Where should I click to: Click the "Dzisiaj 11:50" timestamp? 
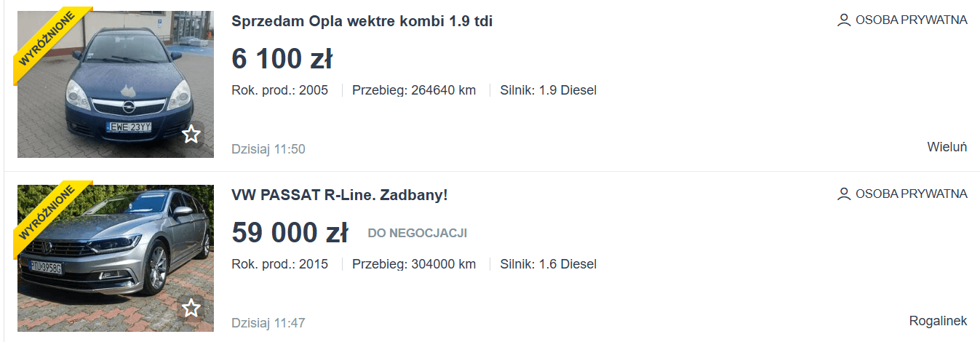point(268,149)
